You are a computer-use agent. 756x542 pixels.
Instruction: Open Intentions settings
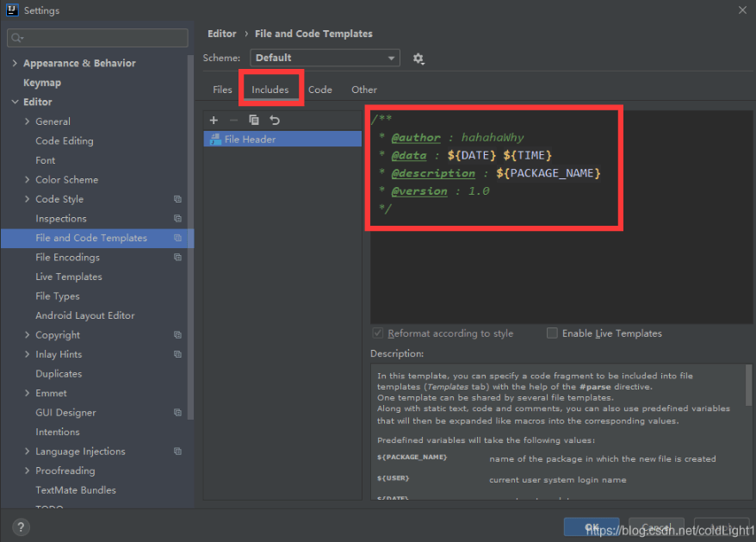tap(58, 432)
